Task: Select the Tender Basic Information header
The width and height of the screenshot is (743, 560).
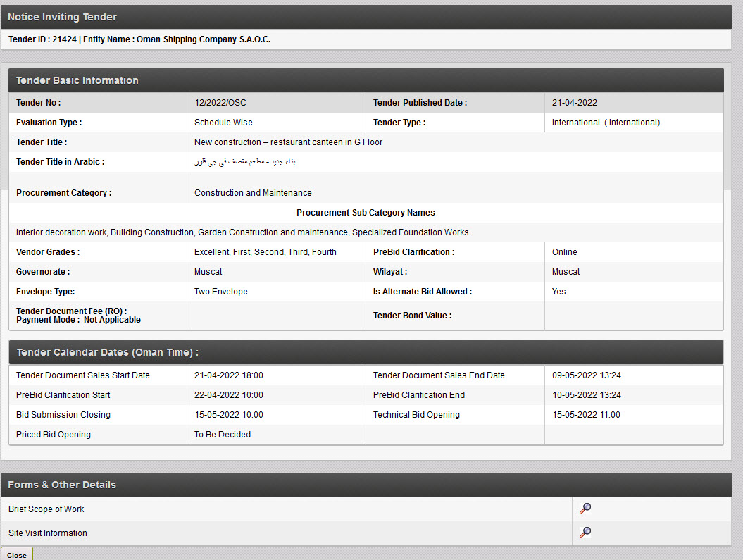Action: 77,80
